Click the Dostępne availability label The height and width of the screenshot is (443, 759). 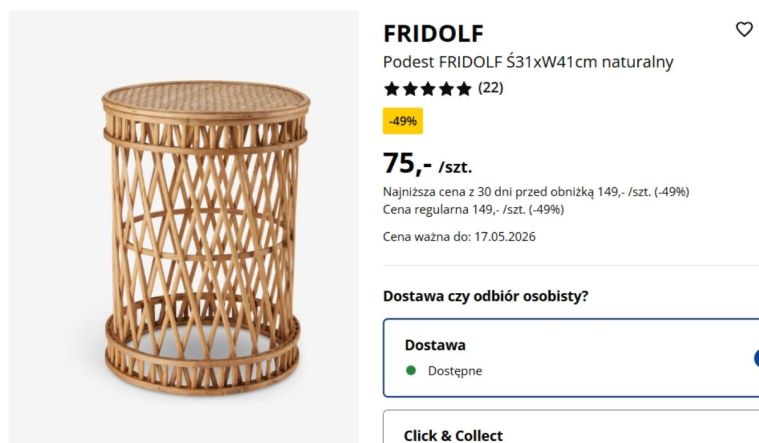(x=455, y=371)
